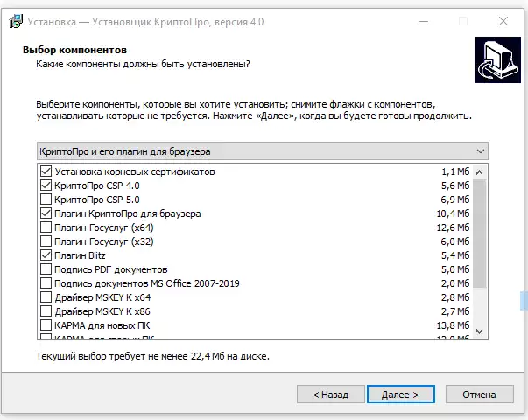Select the "1,1 Мб" size value
This screenshot has width=528, height=420.
(x=455, y=171)
